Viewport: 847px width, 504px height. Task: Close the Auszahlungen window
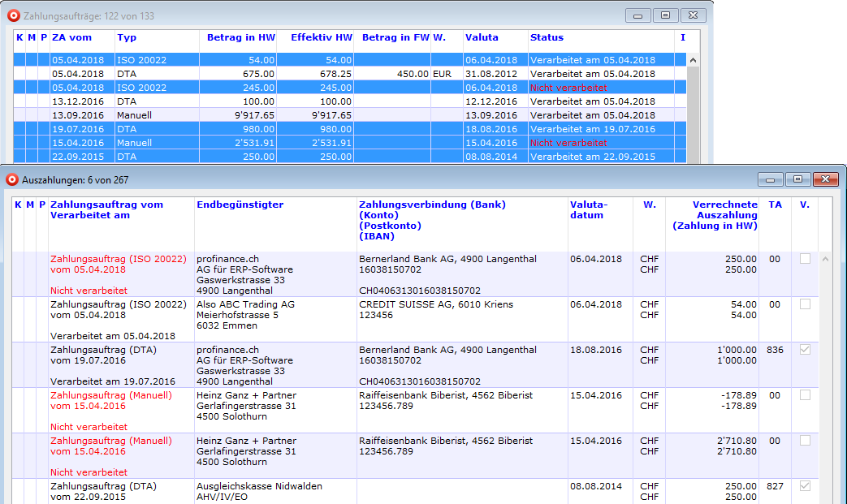pyautogui.click(x=825, y=179)
